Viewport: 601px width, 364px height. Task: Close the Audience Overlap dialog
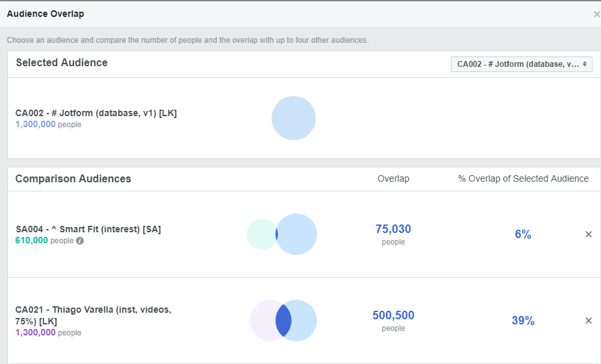pyautogui.click(x=596, y=14)
